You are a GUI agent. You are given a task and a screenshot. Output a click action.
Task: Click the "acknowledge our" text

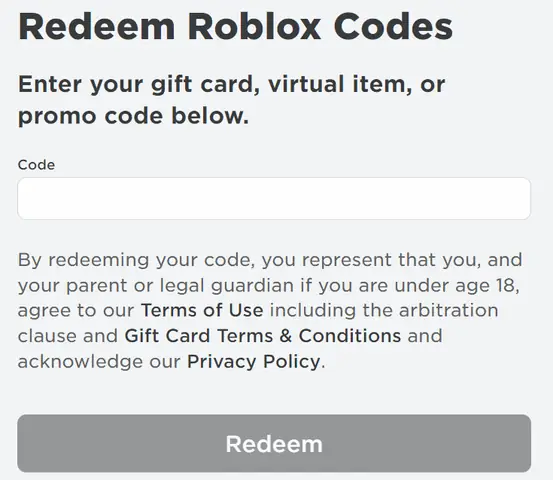point(99,362)
